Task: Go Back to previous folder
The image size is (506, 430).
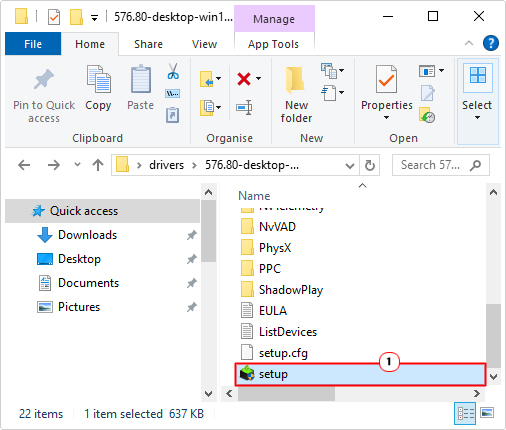Action: 24,165
